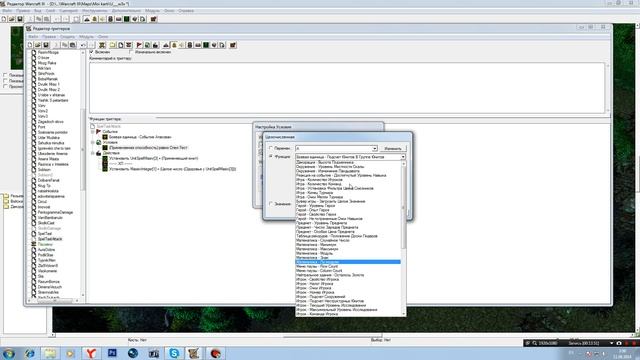Open the Variables editor icon
The width and height of the screenshot is (640, 360).
[x=102, y=45]
